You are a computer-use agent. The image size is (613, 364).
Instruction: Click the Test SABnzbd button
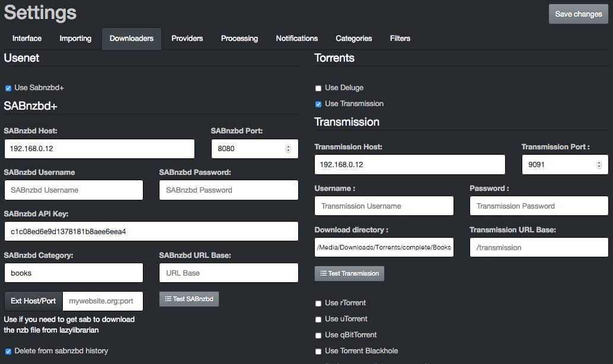[189, 299]
